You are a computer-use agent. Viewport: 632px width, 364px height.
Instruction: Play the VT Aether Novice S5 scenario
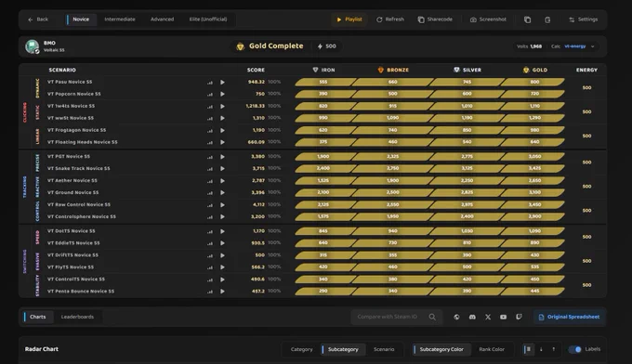coord(222,181)
